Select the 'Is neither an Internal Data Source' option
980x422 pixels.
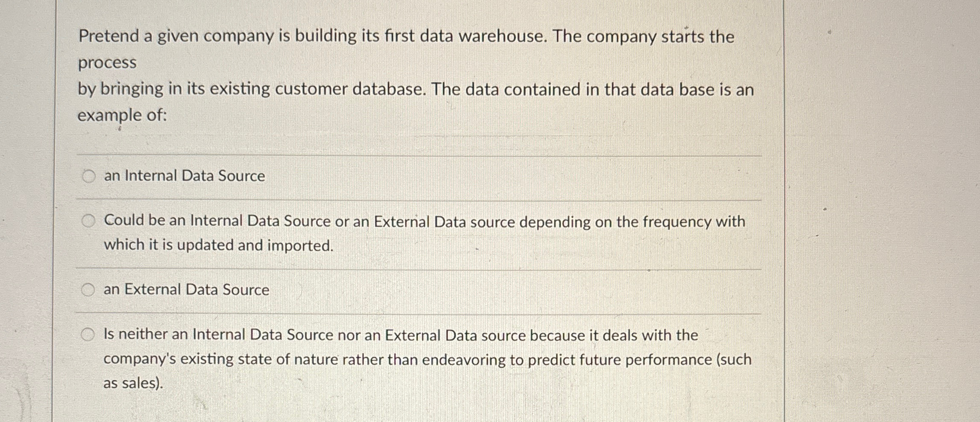[89, 335]
